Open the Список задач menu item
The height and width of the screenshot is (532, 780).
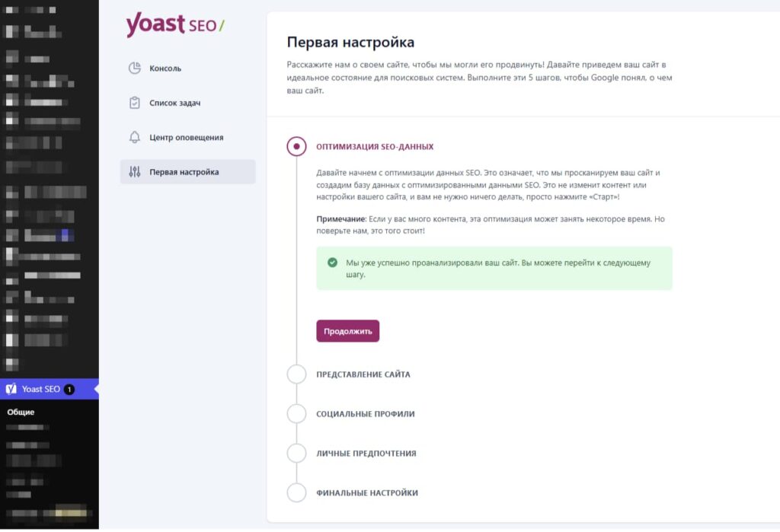[187, 103]
